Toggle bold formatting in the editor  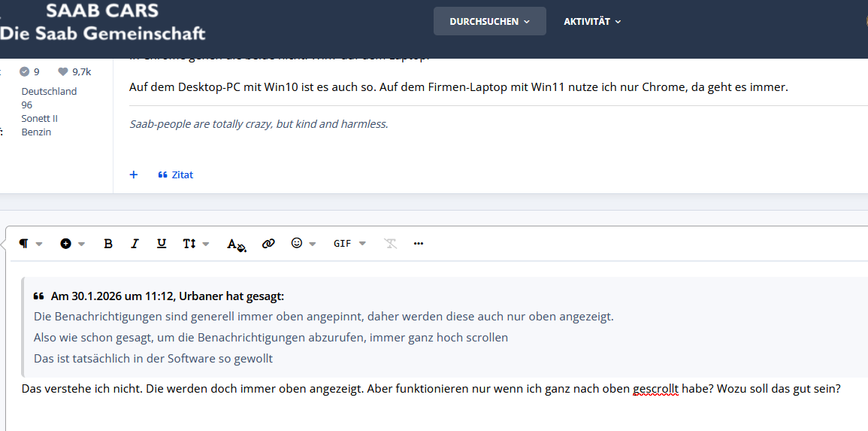[108, 244]
